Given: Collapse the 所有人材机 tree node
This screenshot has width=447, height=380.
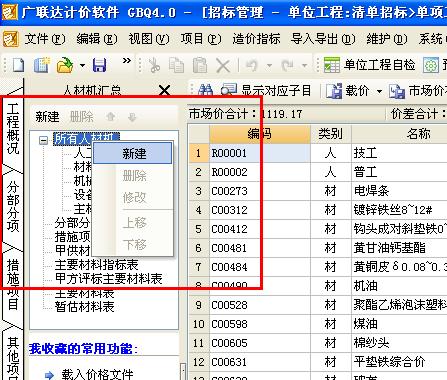Looking at the screenshot, I should [43, 140].
